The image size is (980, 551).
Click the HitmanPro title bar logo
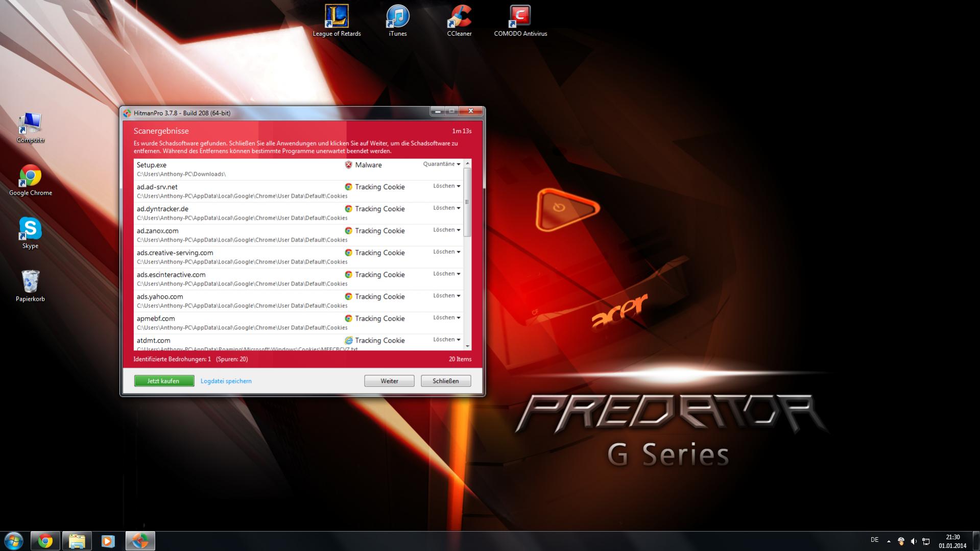127,113
